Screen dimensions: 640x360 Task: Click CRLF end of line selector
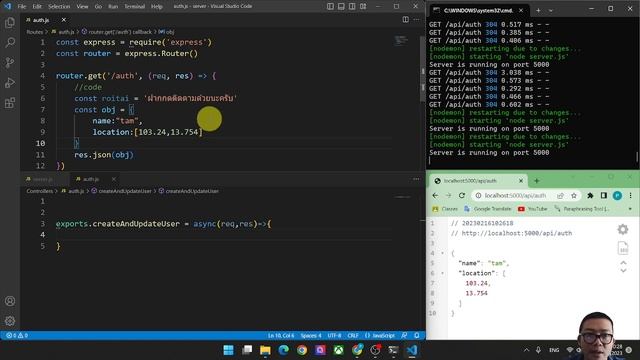pyautogui.click(x=353, y=336)
